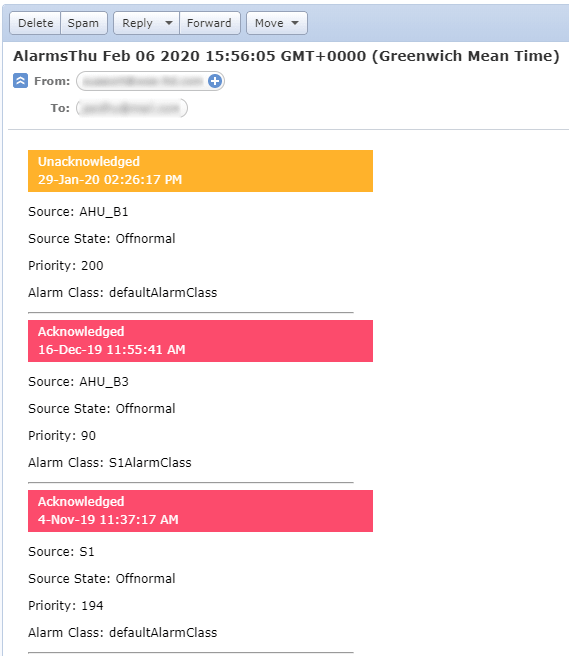Select the Source: AHU_B1 text
The image size is (569, 656).
[x=78, y=212]
